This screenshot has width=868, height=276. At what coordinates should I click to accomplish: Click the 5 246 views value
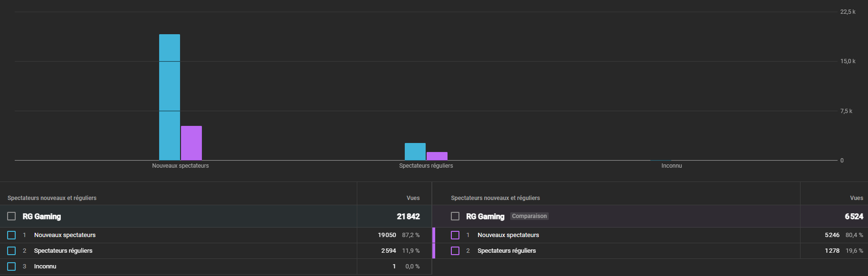[832, 235]
